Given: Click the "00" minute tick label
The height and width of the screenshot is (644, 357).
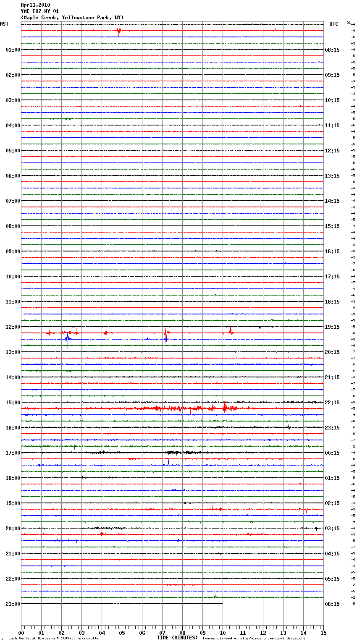Looking at the screenshot, I should coord(21,633).
